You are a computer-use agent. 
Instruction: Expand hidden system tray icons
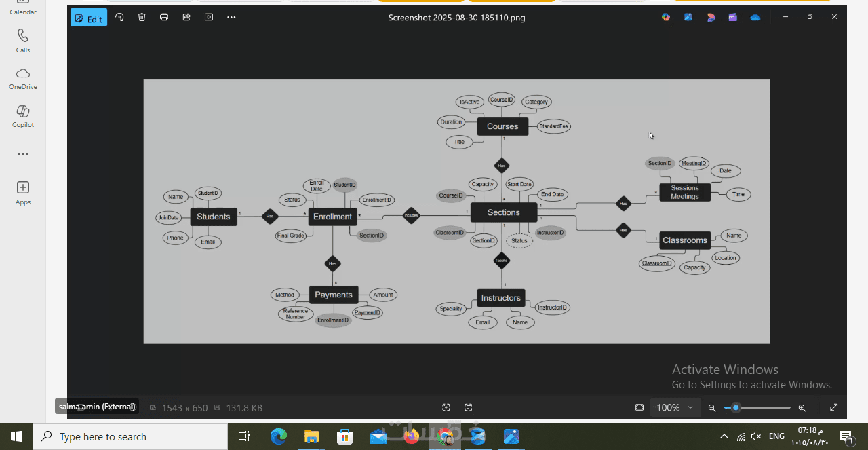[x=724, y=436]
